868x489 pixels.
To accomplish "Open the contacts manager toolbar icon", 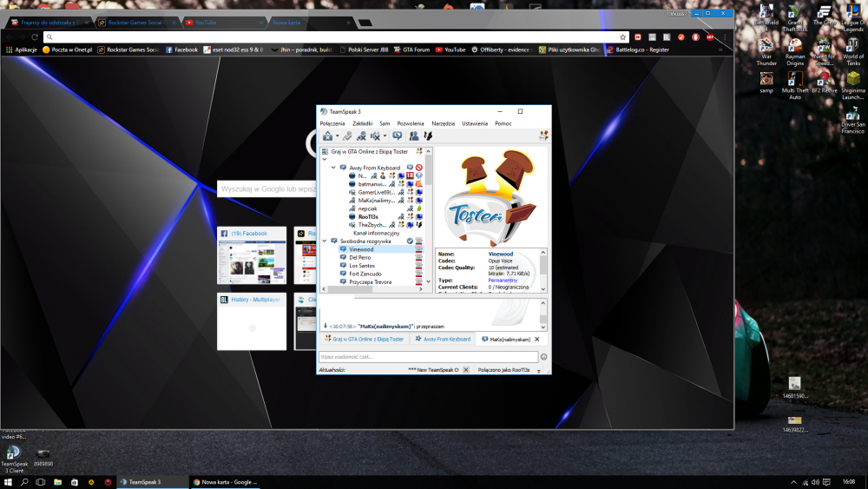I will point(413,136).
